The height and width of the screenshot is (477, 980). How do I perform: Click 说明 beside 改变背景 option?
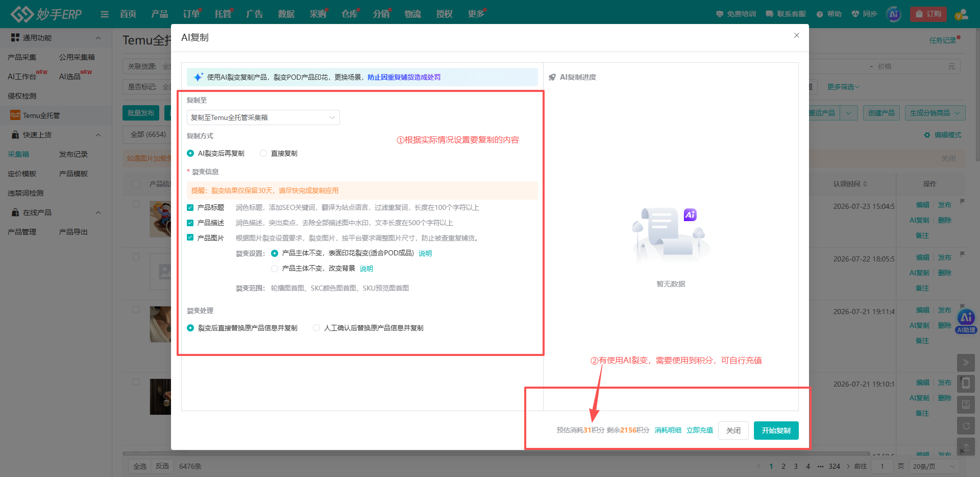point(366,269)
